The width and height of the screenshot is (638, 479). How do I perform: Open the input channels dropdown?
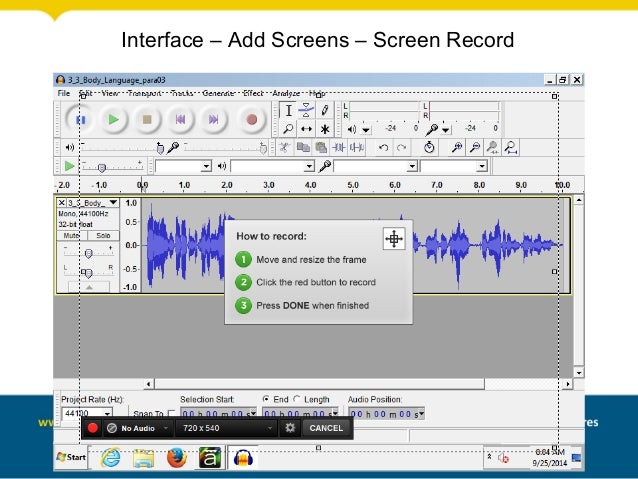coord(454,166)
